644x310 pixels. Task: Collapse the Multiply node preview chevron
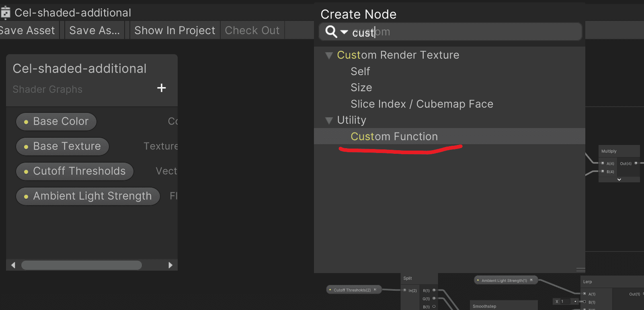click(x=619, y=179)
